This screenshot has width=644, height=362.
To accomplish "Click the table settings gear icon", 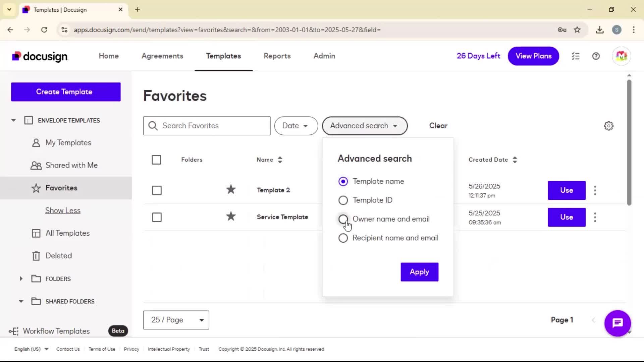I will (x=608, y=126).
